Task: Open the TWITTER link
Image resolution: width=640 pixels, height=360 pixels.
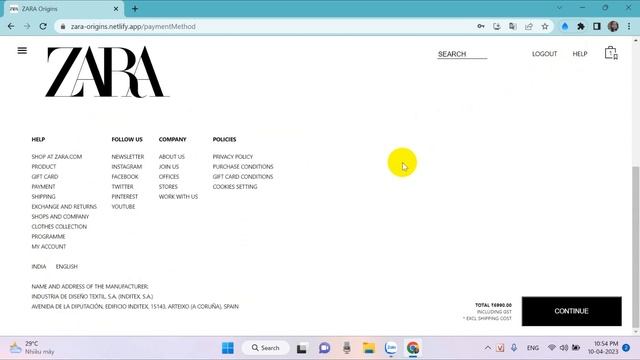Action: [x=122, y=187]
